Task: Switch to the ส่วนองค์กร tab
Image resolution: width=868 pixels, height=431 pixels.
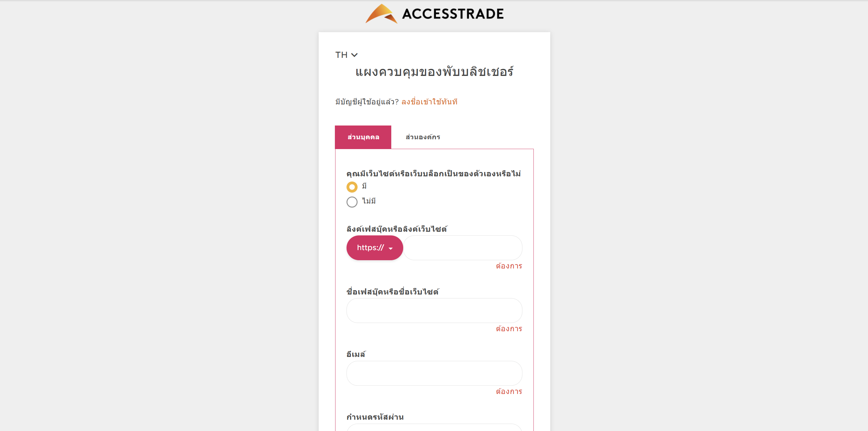Action: (x=423, y=137)
